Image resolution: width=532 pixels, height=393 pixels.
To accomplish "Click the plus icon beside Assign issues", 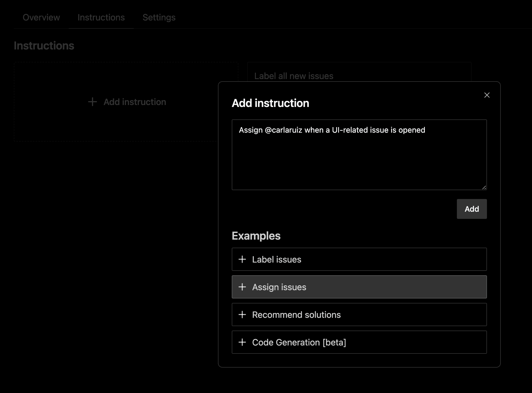I will 242,287.
